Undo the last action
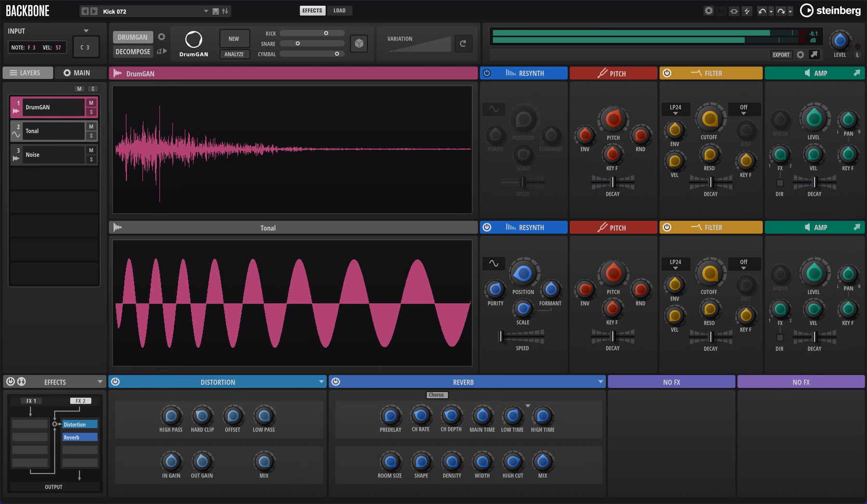This screenshot has height=504, width=867. 762,11
